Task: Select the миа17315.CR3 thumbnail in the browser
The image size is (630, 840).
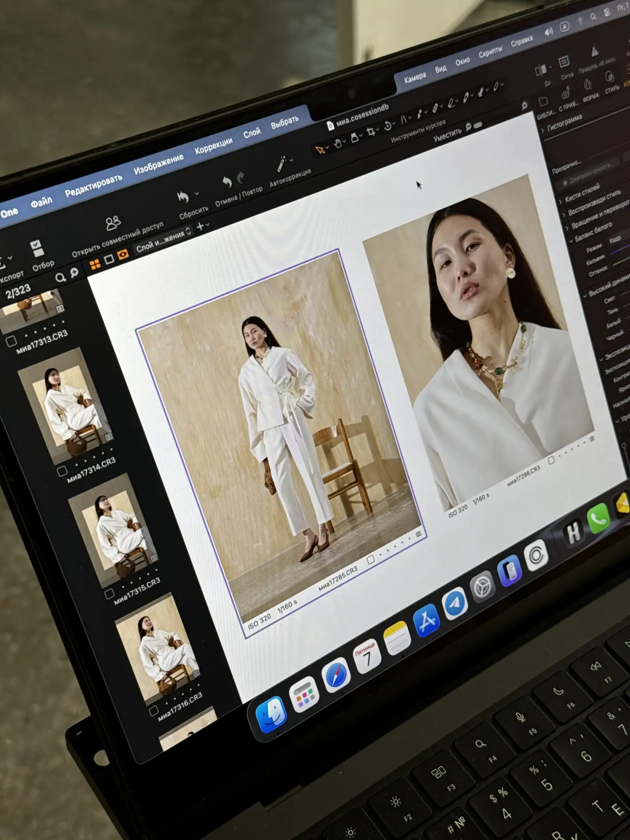Action: (x=113, y=530)
